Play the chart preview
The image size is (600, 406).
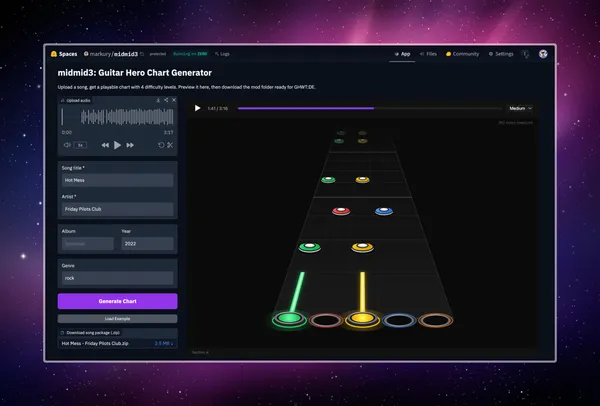coord(197,108)
